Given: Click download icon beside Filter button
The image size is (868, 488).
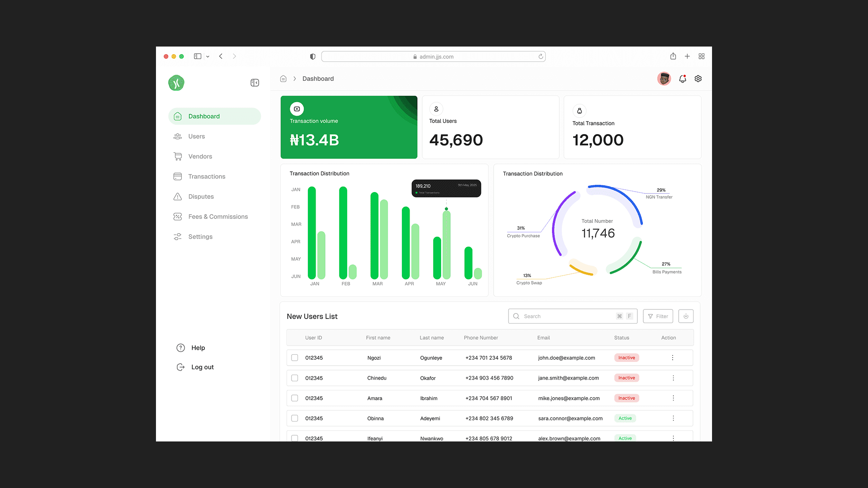Looking at the screenshot, I should 686,316.
